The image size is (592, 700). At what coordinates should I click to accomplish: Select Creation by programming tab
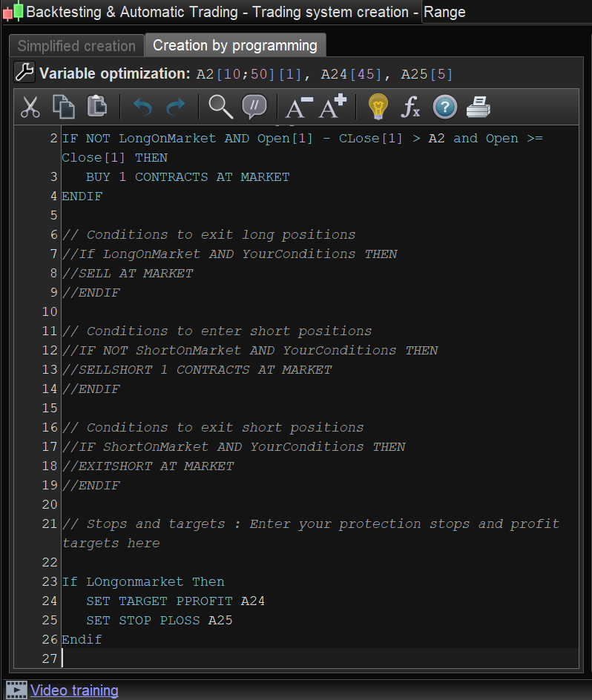tap(234, 45)
